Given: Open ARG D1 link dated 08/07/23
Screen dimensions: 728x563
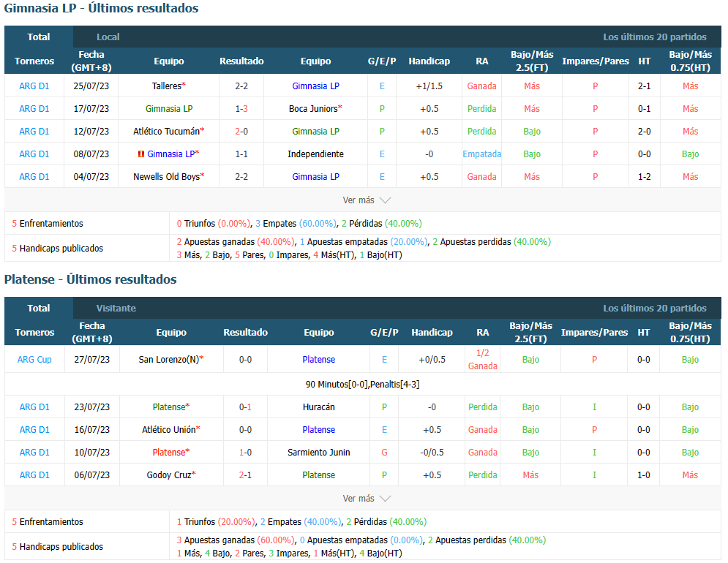Looking at the screenshot, I should coord(34,154).
